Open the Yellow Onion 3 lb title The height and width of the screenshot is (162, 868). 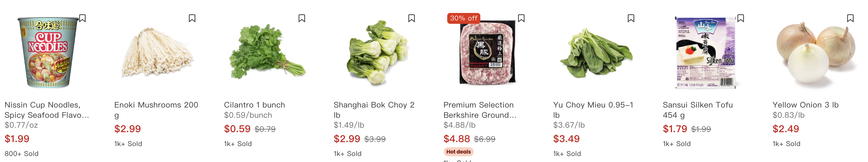click(x=805, y=105)
